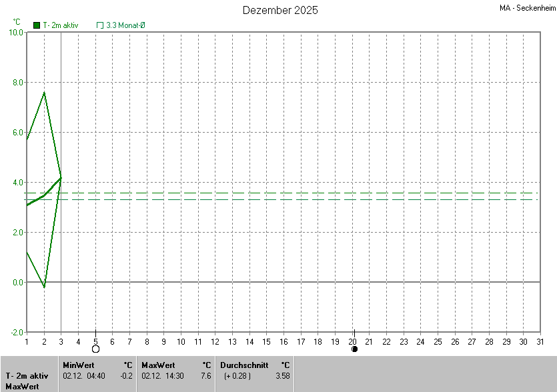The height and width of the screenshot is (392, 557).
Task: Click the T- 2m aktiv row label in table
Action: [x=25, y=376]
